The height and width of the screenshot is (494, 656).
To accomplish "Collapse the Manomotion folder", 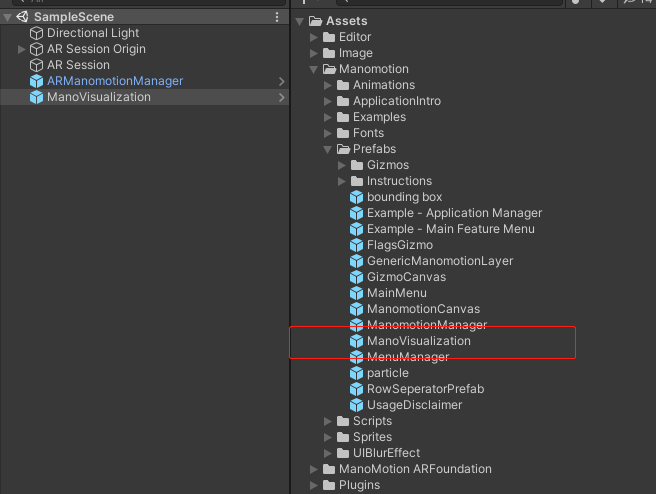I will tap(314, 69).
